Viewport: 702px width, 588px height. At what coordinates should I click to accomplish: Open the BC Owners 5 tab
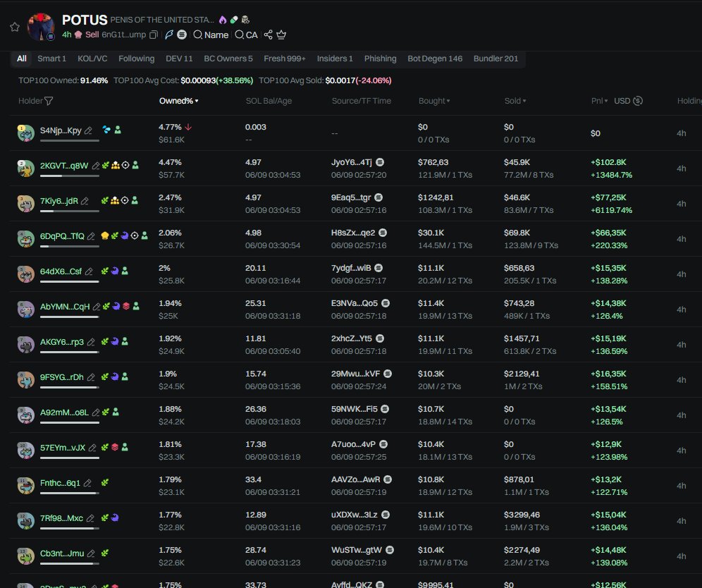click(x=228, y=59)
